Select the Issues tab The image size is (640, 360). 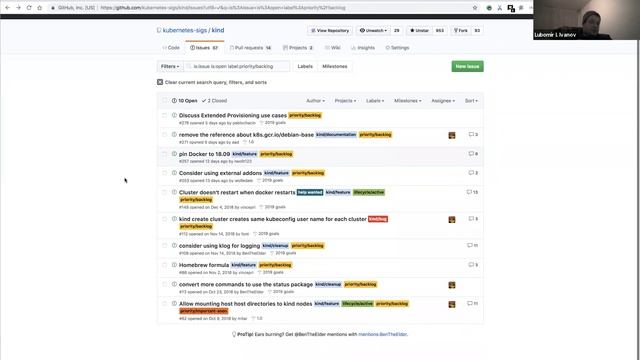point(204,48)
